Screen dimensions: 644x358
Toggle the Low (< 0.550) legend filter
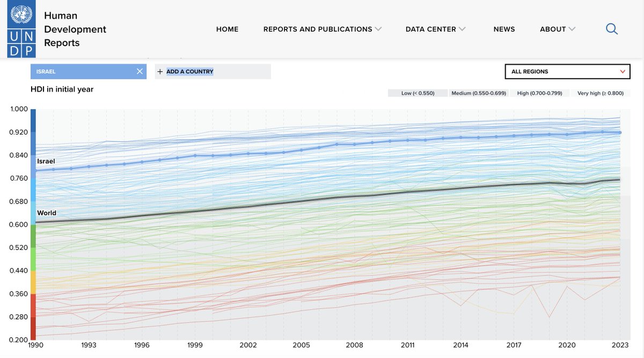(418, 93)
